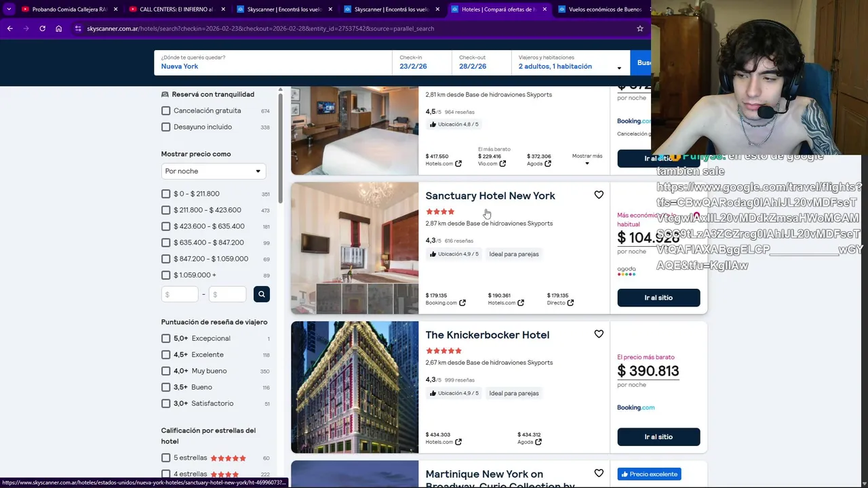Open tab search chevron in tab strip
The height and width of the screenshot is (488, 868).
[9, 9]
